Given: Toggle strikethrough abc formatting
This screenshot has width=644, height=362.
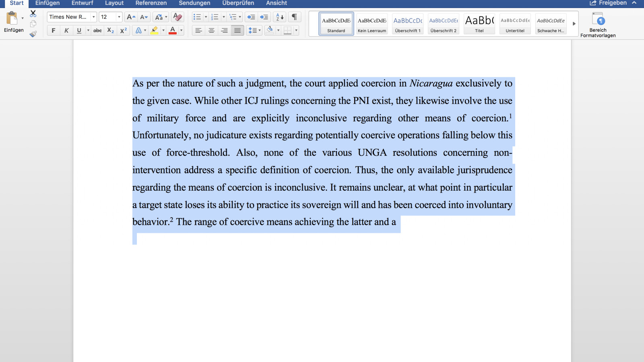Looking at the screenshot, I should click(97, 31).
